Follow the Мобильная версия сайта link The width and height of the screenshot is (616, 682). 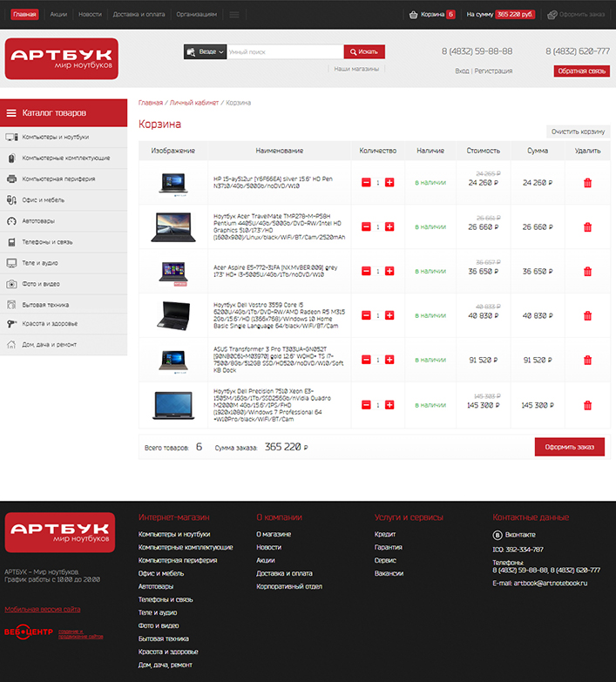click(43, 609)
